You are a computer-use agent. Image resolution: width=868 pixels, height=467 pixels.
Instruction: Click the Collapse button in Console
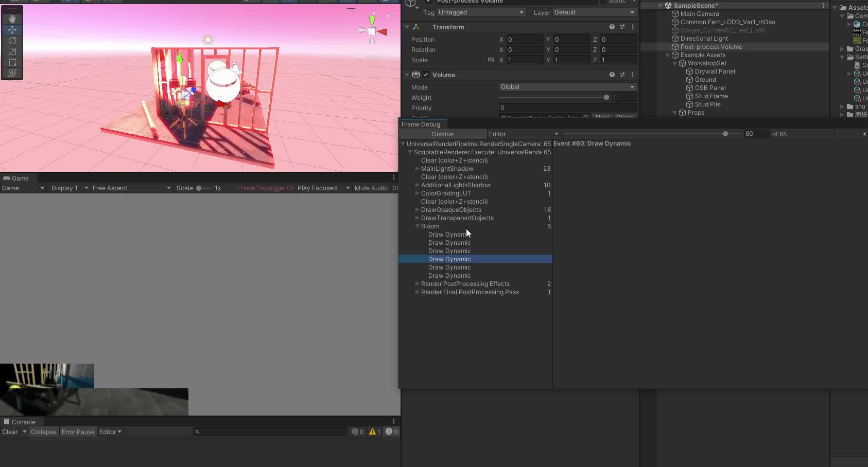tap(43, 432)
